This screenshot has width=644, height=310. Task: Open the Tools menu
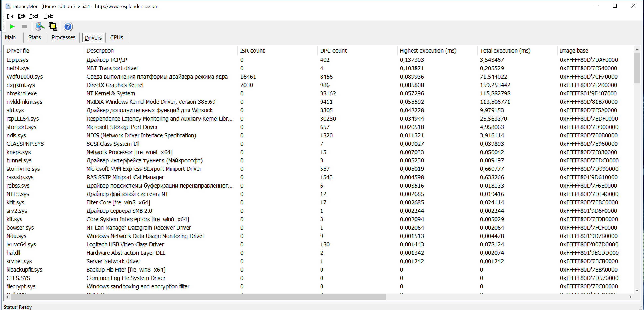pyautogui.click(x=35, y=16)
